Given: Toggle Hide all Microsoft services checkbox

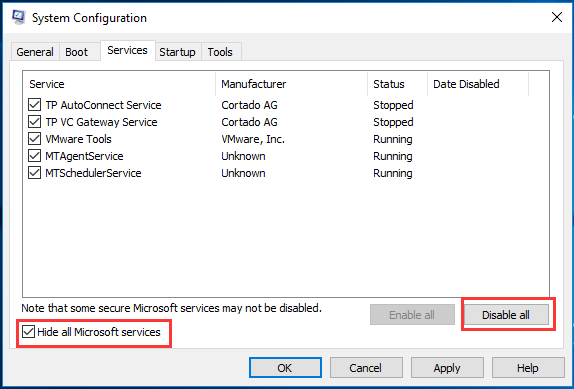Looking at the screenshot, I should coord(28,332).
